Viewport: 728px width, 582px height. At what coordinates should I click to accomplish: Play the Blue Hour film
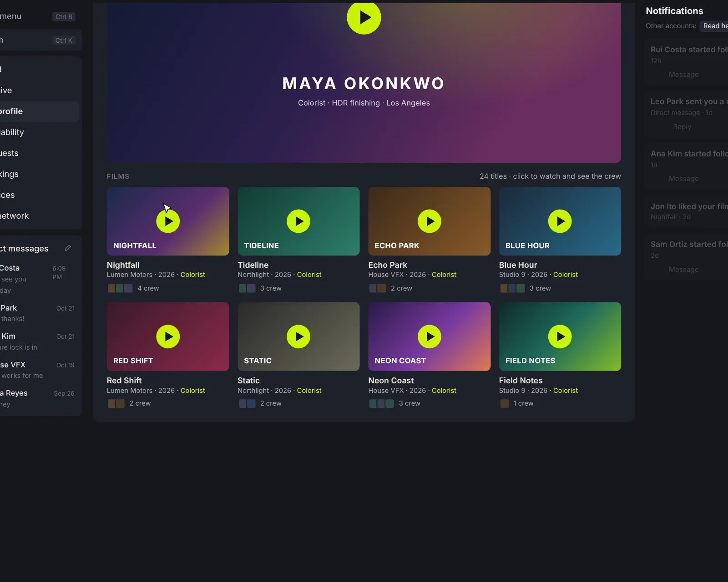coord(560,221)
